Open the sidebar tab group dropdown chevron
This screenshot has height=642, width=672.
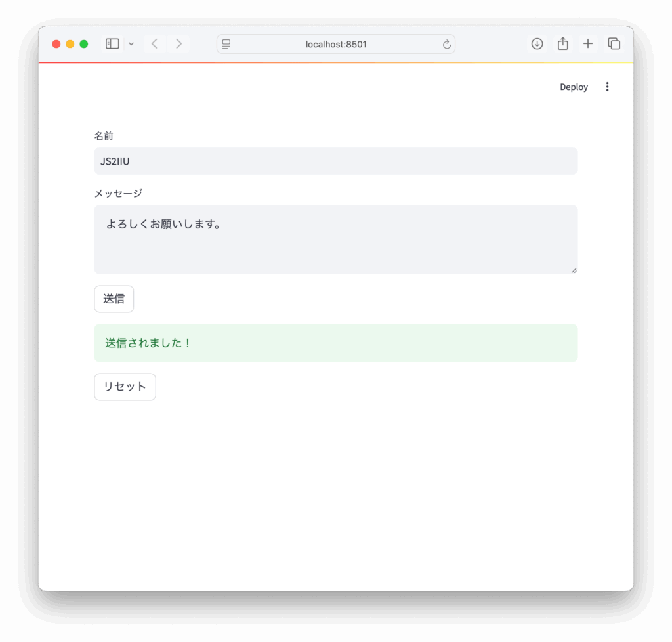click(x=131, y=44)
